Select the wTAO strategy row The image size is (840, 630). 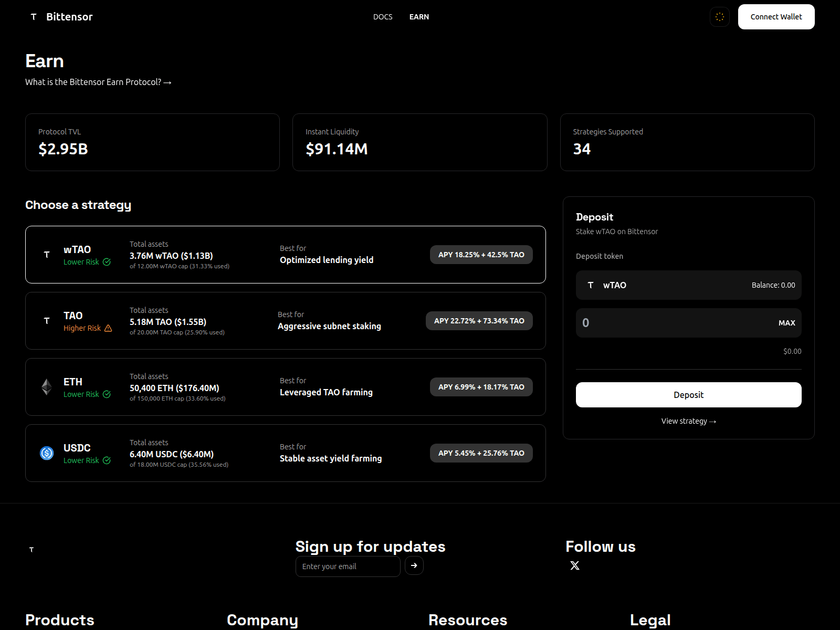tap(285, 255)
